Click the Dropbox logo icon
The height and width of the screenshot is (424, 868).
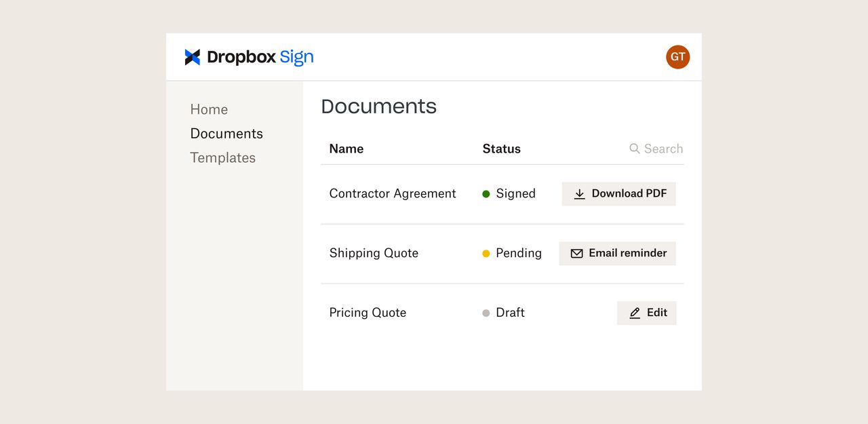click(193, 57)
